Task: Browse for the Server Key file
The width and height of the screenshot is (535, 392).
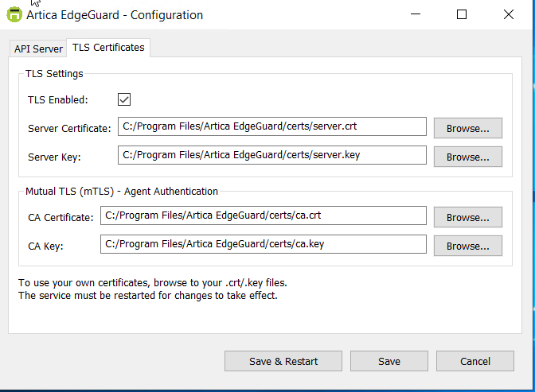Action: (x=468, y=157)
